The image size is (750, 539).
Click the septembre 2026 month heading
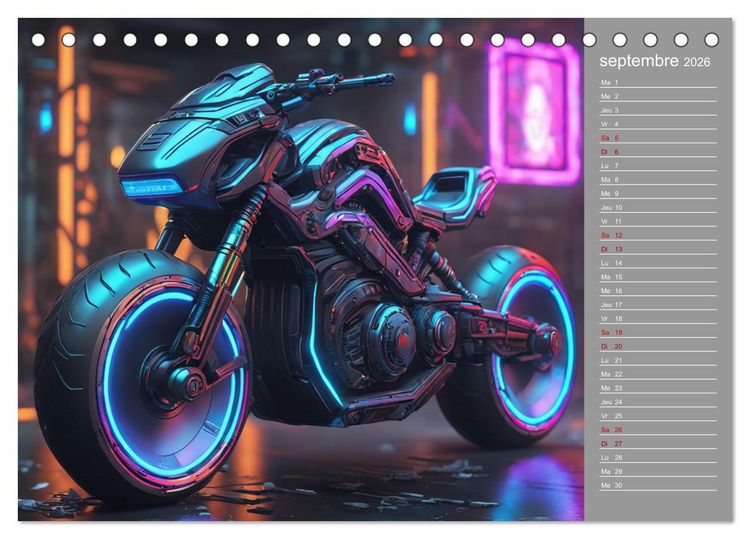654,61
